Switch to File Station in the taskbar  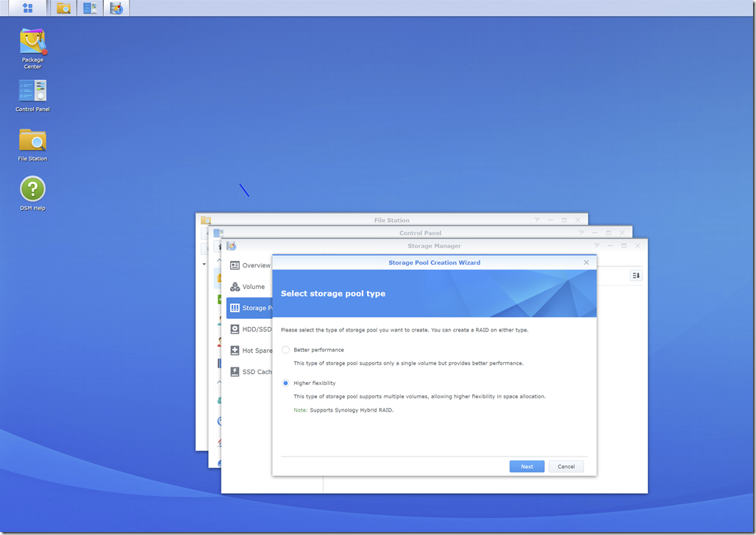coord(64,7)
